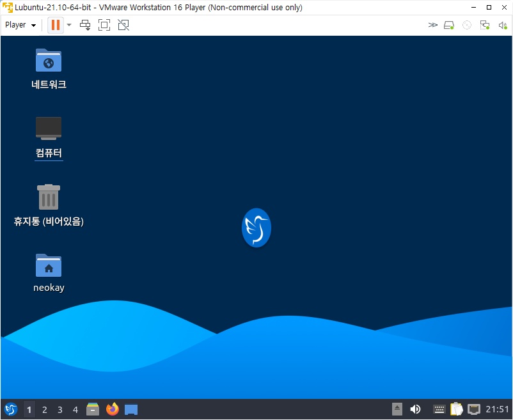The width and height of the screenshot is (513, 420).
Task: Switch to workspace 3
Action: tap(60, 410)
